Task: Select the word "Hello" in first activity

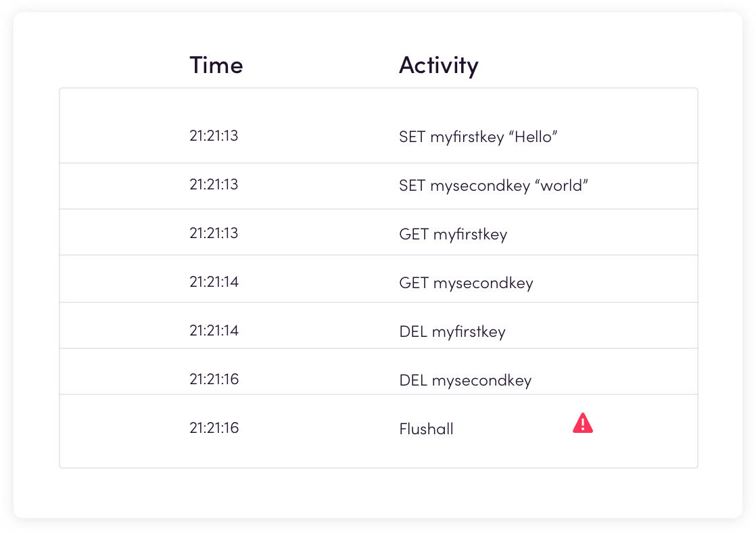Action: coord(533,137)
